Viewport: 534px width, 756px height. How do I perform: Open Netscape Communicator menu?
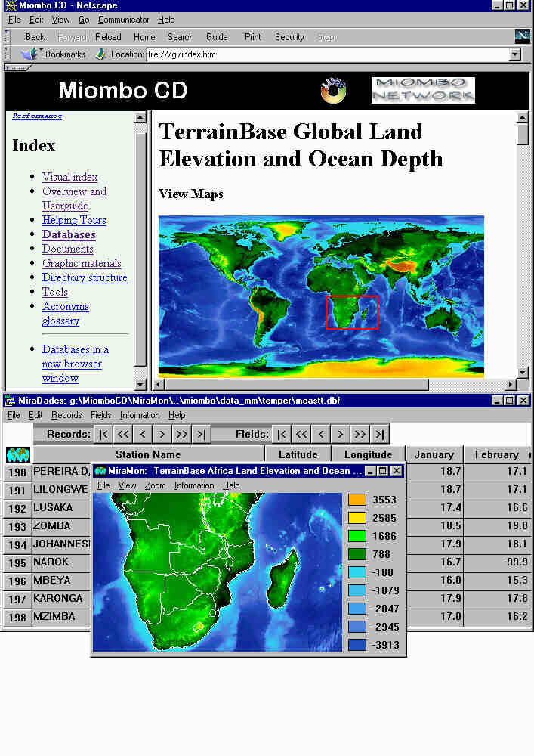(124, 20)
